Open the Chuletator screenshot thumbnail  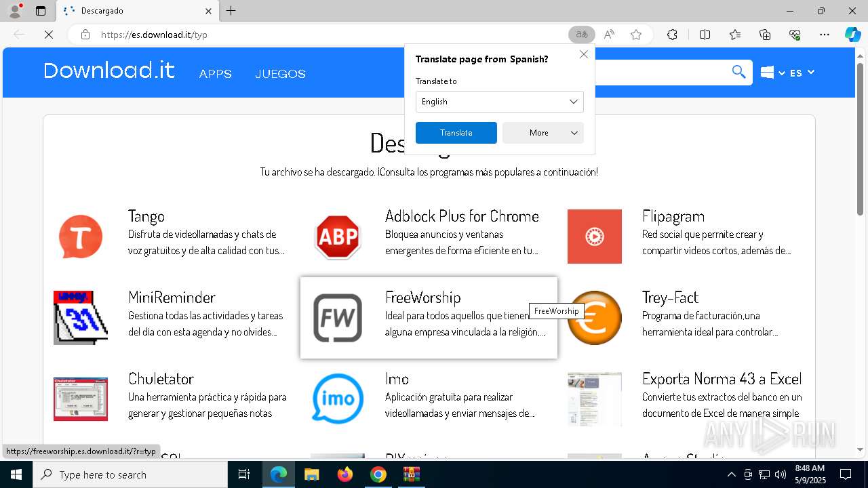[81, 399]
